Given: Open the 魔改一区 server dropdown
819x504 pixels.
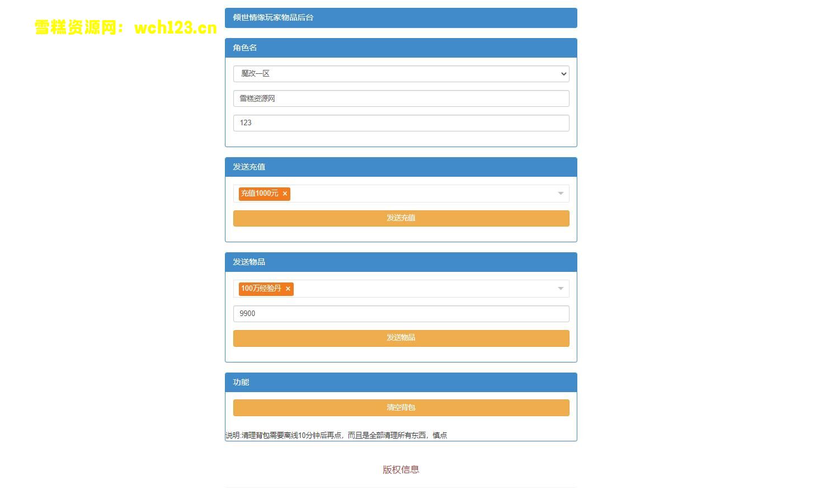Looking at the screenshot, I should (401, 74).
